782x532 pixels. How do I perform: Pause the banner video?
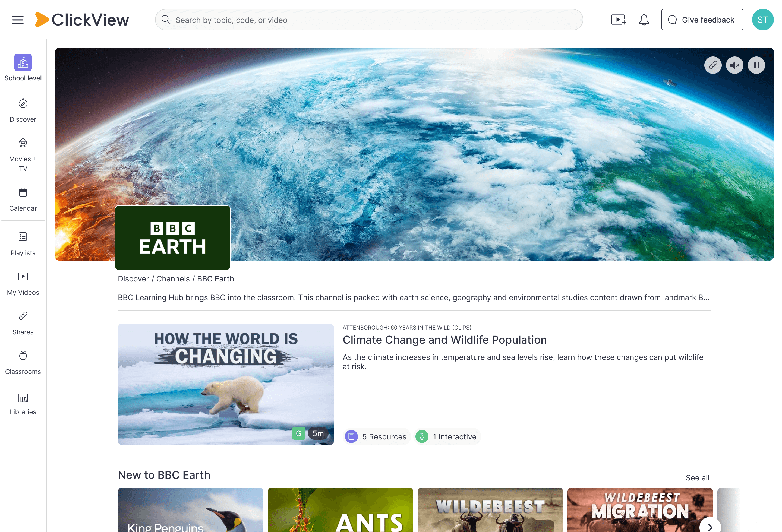click(x=756, y=65)
